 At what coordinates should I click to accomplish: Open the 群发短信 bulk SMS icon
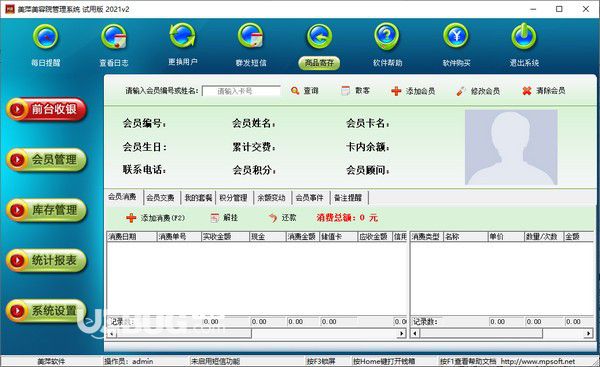(x=251, y=36)
